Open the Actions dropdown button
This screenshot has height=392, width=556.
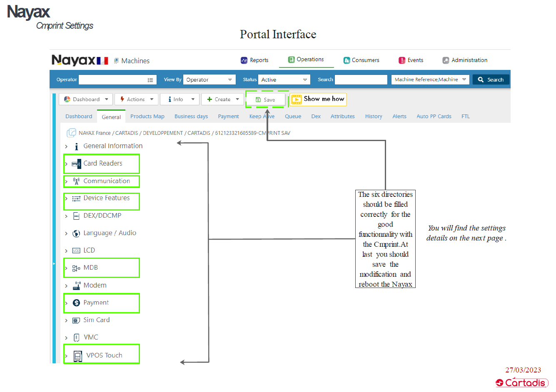137,99
